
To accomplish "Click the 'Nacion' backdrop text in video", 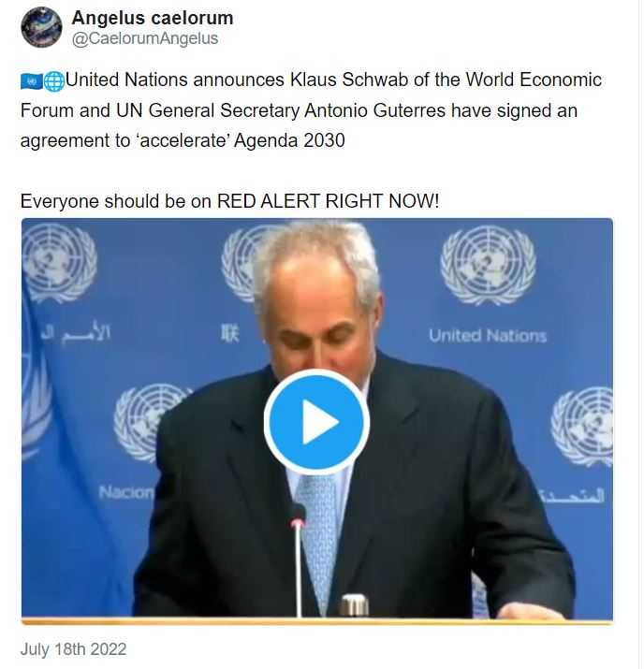I will (125, 492).
